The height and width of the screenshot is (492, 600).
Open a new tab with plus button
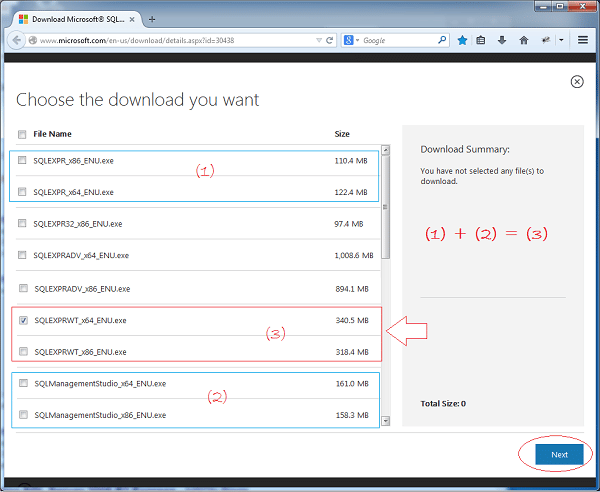(152, 19)
